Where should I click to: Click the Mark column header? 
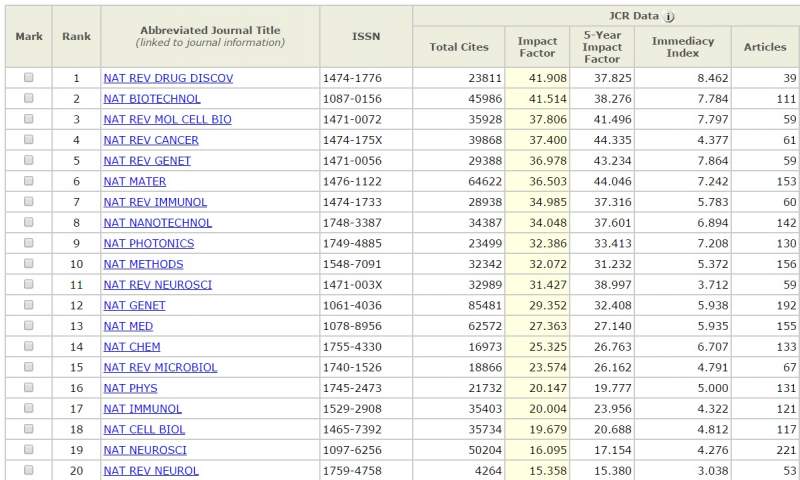[29, 36]
